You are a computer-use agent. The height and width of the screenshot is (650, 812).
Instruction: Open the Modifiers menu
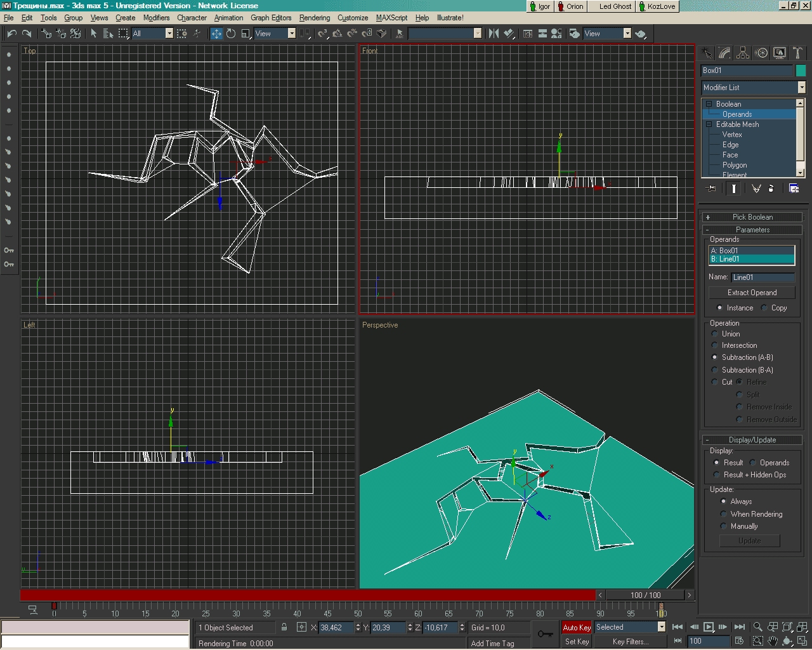pos(156,18)
